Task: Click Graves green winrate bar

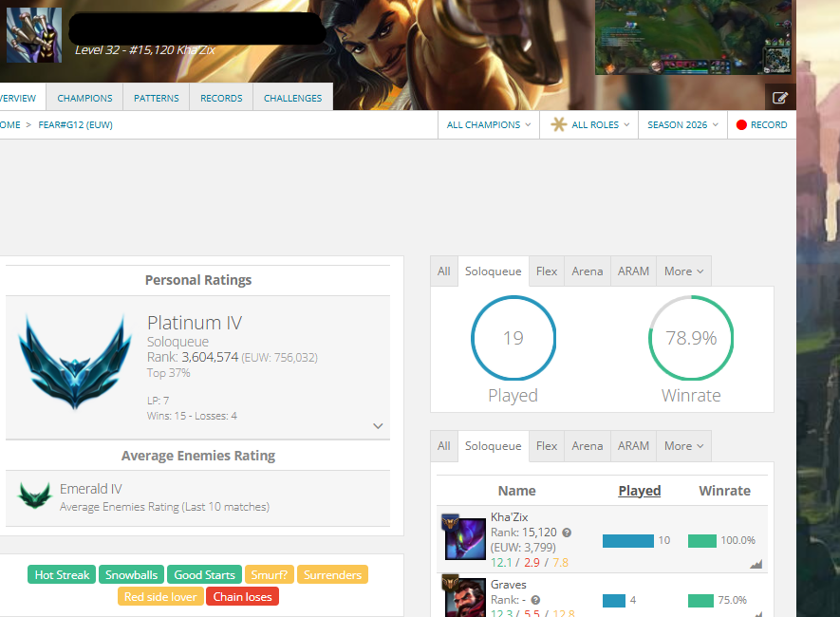Action: click(700, 601)
